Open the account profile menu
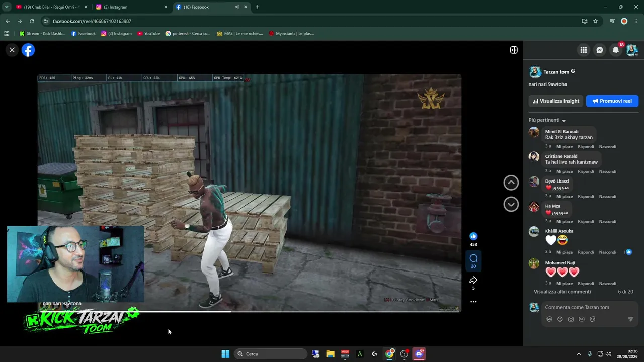Screen dimensions: 644x362 [632, 50]
